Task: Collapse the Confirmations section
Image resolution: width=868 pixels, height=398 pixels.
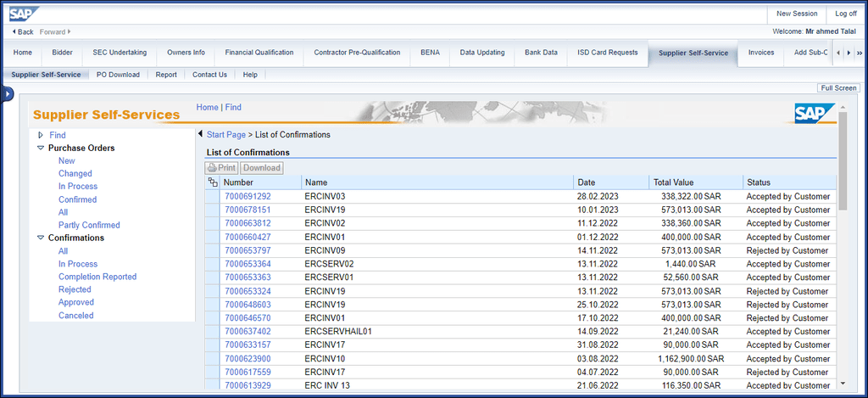Action: [x=41, y=238]
